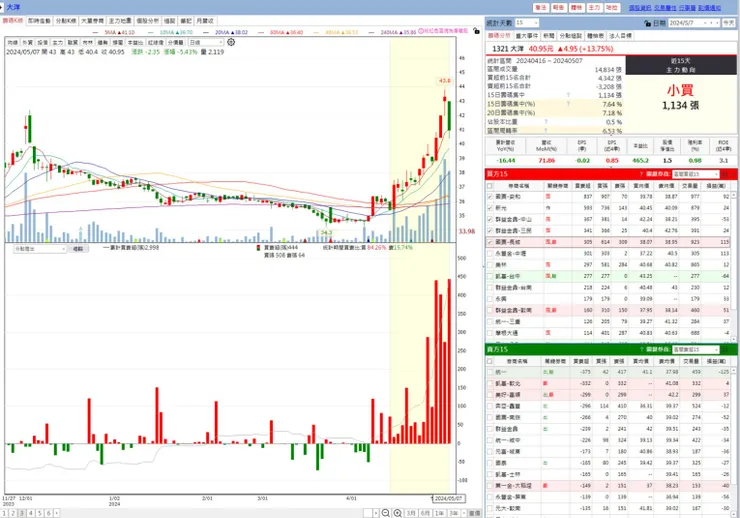740x518 pixels.
Task: Open the 統計天數 dropdown showing 15
Action: pos(527,23)
